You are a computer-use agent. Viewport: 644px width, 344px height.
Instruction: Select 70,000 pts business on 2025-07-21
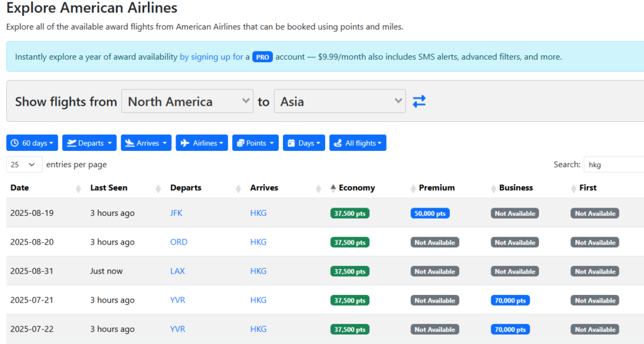click(x=510, y=301)
